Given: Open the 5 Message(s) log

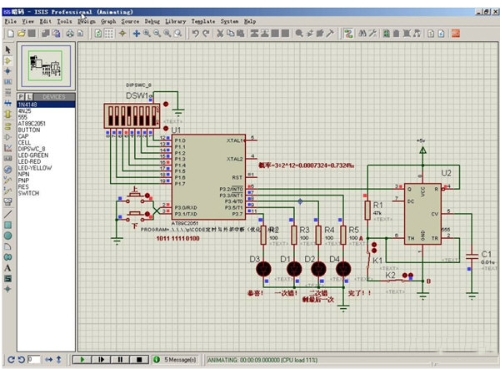Looking at the screenshot, I should click(x=180, y=360).
